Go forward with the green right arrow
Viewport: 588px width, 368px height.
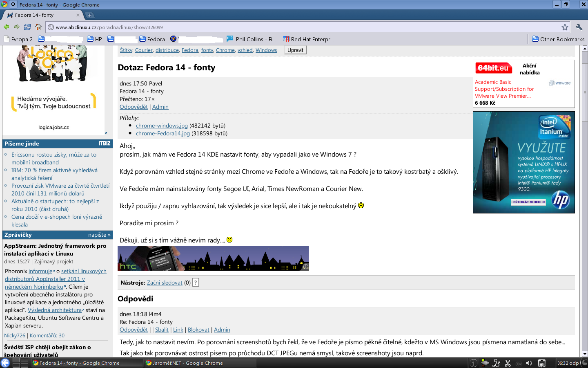click(17, 27)
